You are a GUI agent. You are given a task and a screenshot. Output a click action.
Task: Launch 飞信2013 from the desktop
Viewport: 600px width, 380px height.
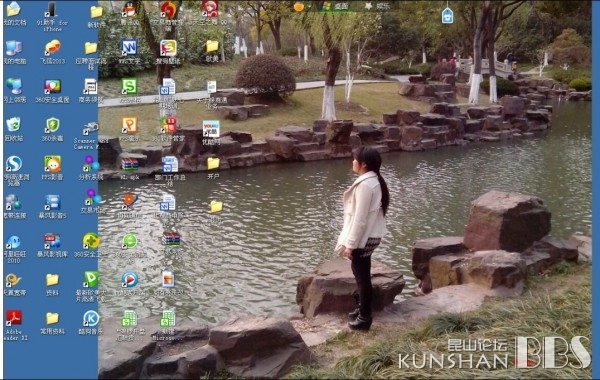52,48
